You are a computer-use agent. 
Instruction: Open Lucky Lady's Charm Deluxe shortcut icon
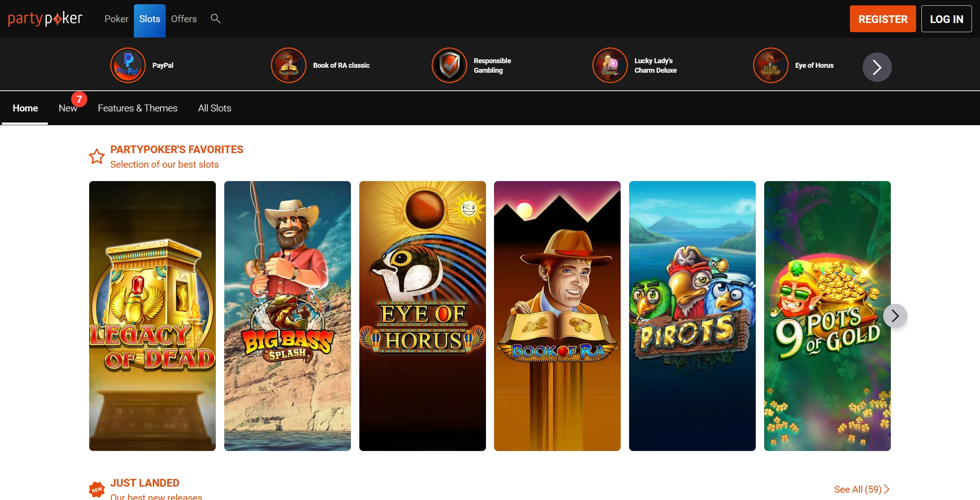coord(609,65)
